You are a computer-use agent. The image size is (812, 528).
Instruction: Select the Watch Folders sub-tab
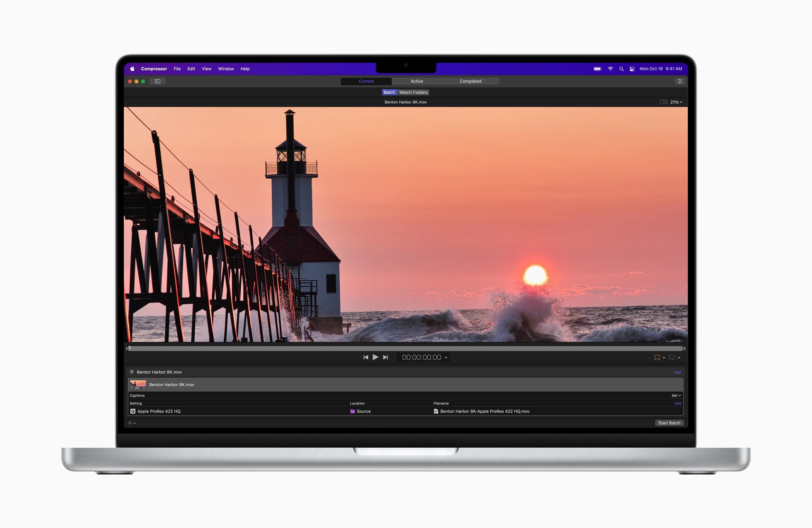click(412, 92)
